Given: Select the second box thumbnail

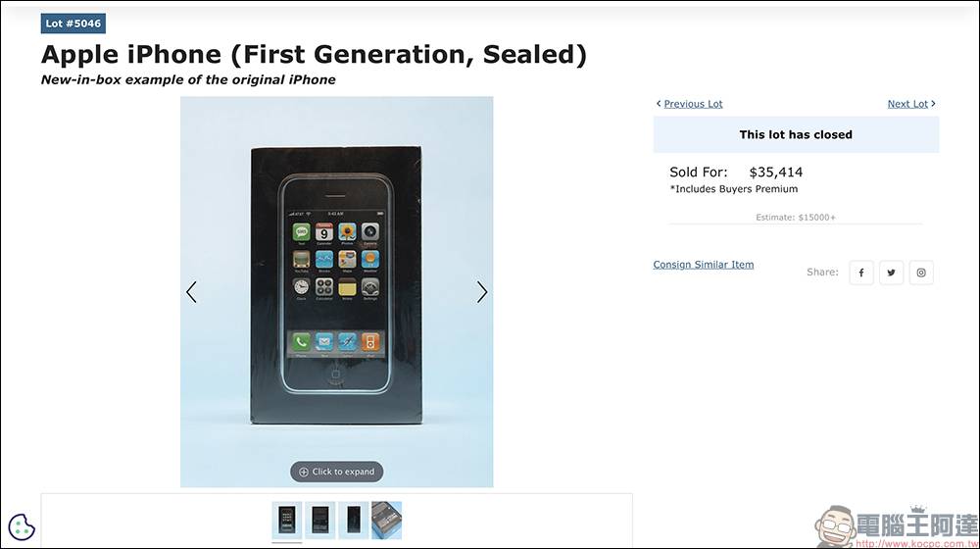Looking at the screenshot, I should click(x=320, y=521).
